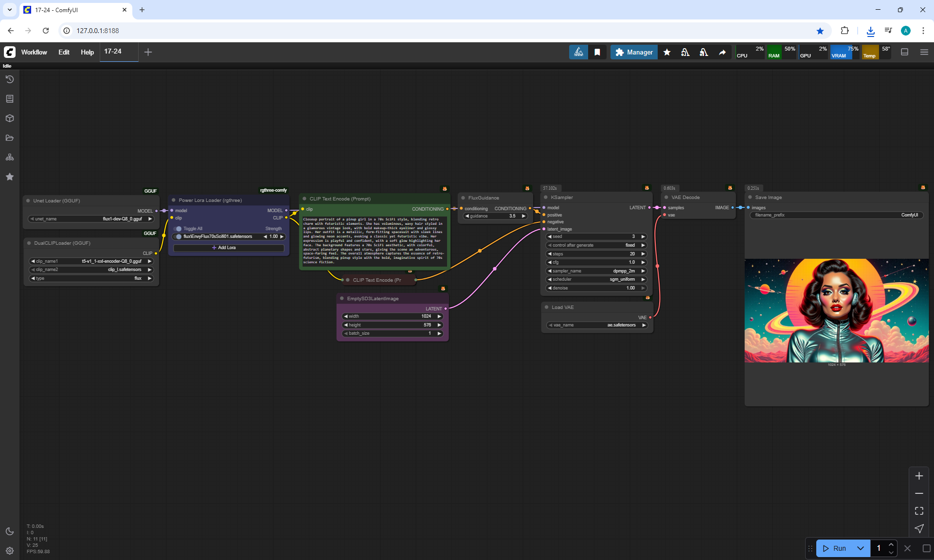Open the Edit menu
934x560 pixels.
point(64,52)
